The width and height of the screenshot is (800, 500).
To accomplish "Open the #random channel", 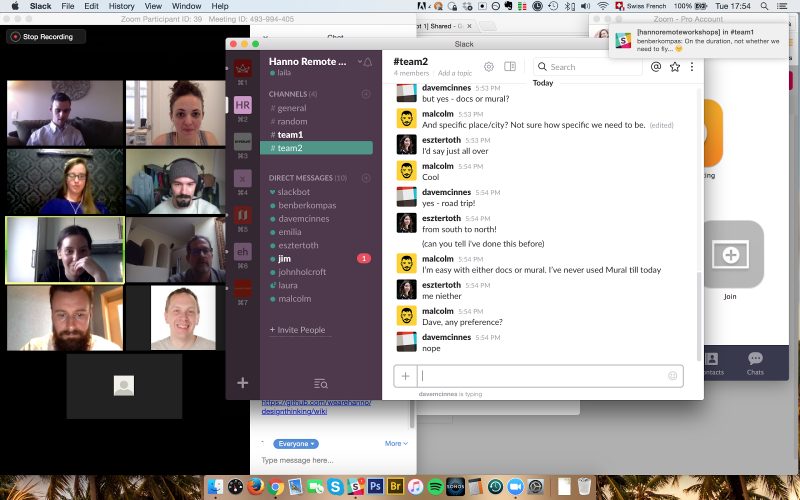I will 316,121.
